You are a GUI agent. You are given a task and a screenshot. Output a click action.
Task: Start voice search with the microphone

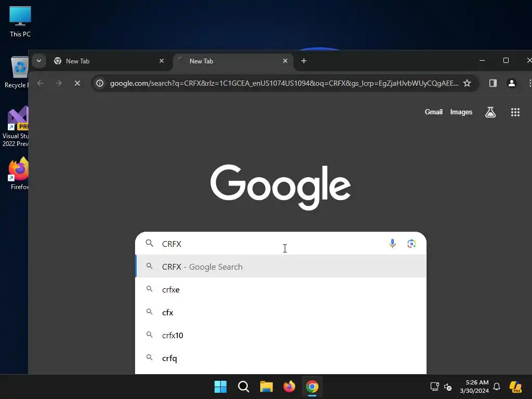click(393, 244)
